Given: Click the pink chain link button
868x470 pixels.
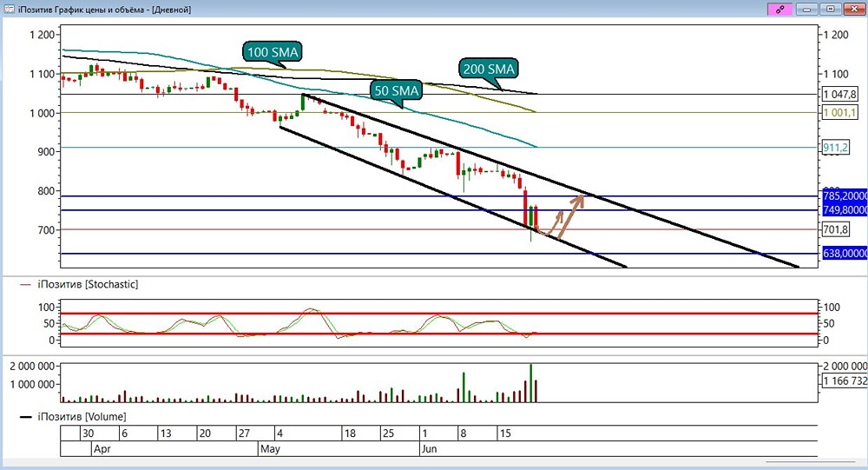Looking at the screenshot, I should (780, 9).
